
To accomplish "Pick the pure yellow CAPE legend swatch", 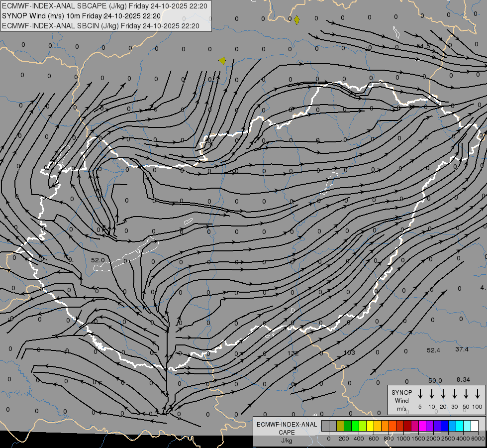I will [x=370, y=426].
